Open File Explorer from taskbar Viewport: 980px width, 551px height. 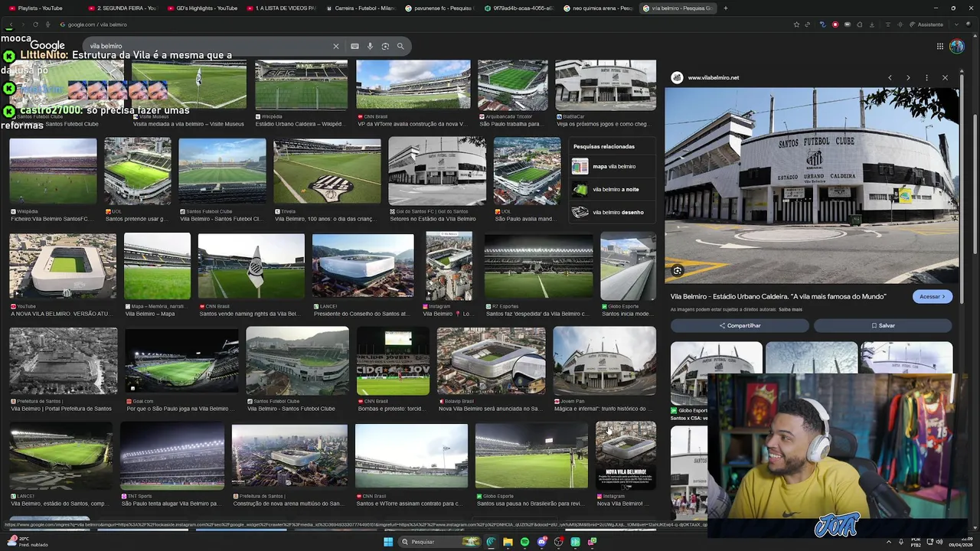click(x=508, y=542)
